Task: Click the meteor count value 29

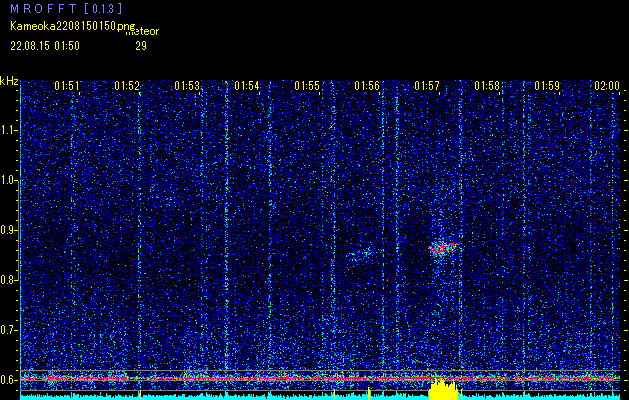Action: pyautogui.click(x=141, y=46)
